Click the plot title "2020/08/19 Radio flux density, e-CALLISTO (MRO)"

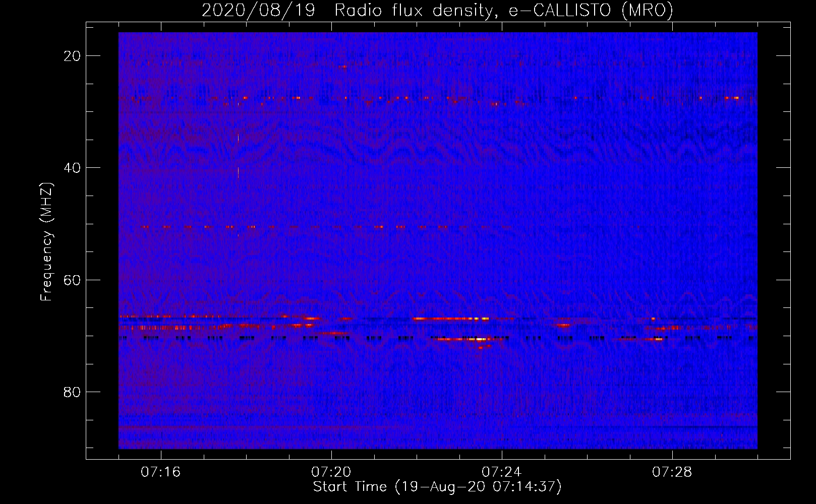pos(437,11)
